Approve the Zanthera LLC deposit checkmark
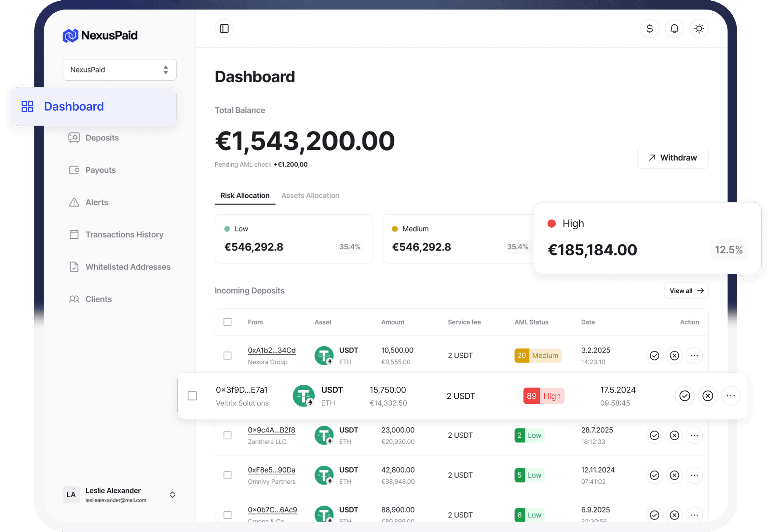Image resolution: width=773 pixels, height=532 pixels. click(x=654, y=435)
